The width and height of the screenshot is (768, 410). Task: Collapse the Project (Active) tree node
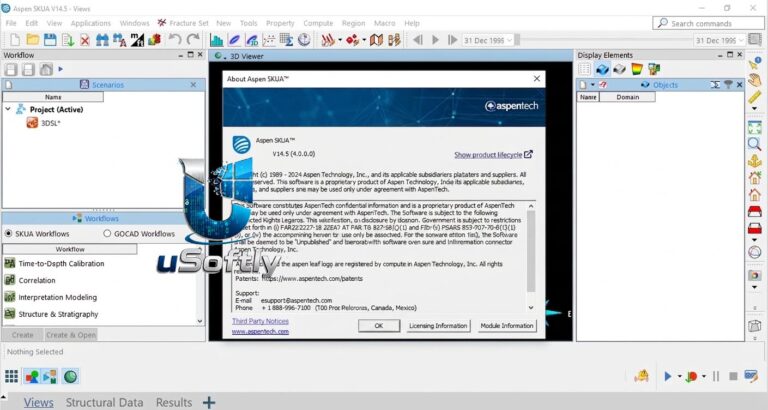coord(8,109)
